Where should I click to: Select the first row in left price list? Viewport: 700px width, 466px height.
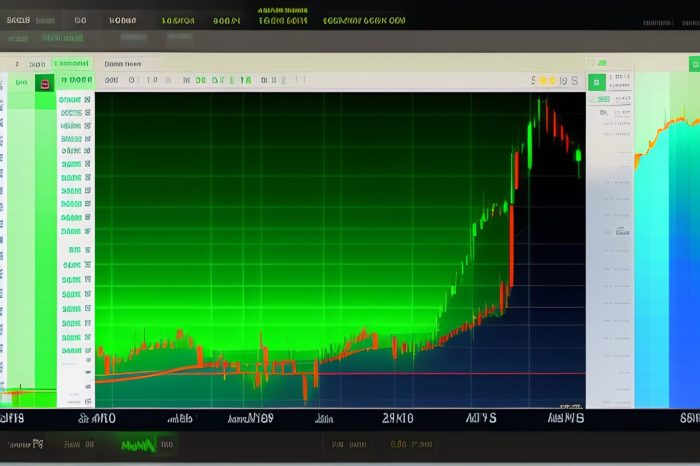[x=71, y=100]
